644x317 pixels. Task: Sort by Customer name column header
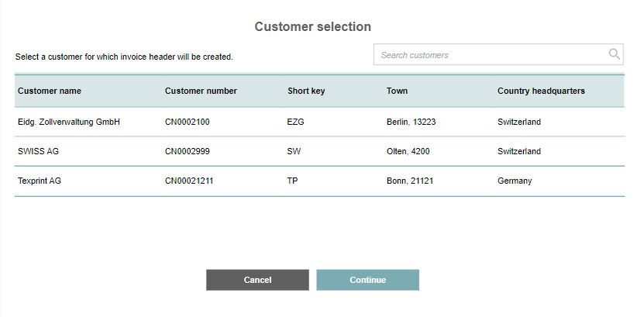pyautogui.click(x=50, y=91)
